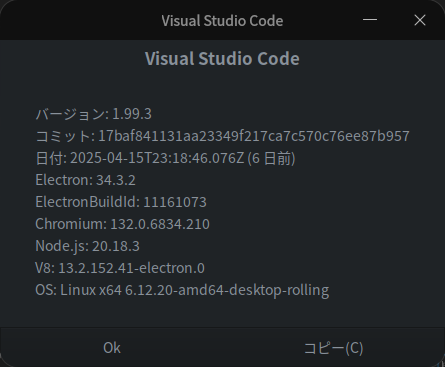
Task: Click the bold Visual Studio Code heading
Action: point(222,59)
